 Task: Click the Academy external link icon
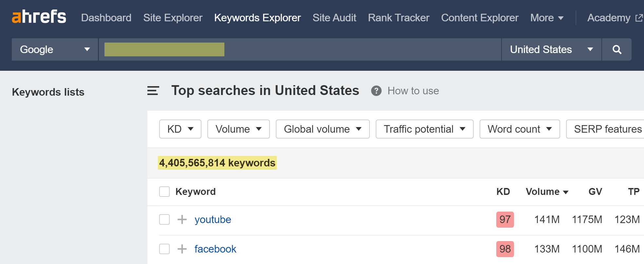[x=639, y=18]
